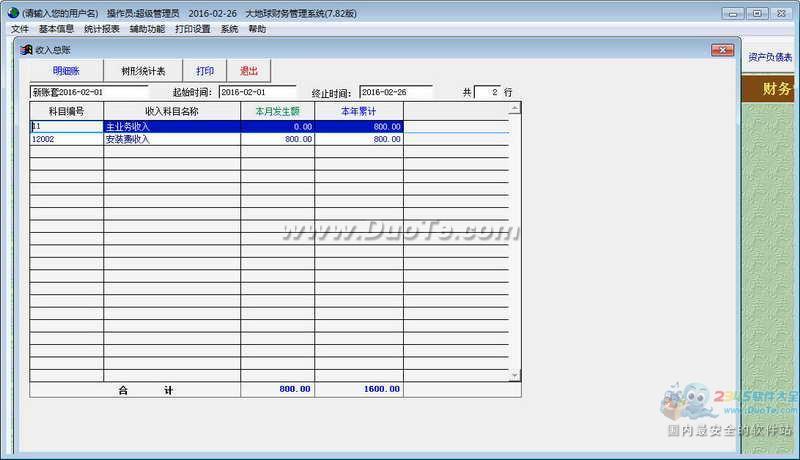Image resolution: width=800 pixels, height=460 pixels.
Task: Click the 起始时间 date field
Action: click(257, 92)
